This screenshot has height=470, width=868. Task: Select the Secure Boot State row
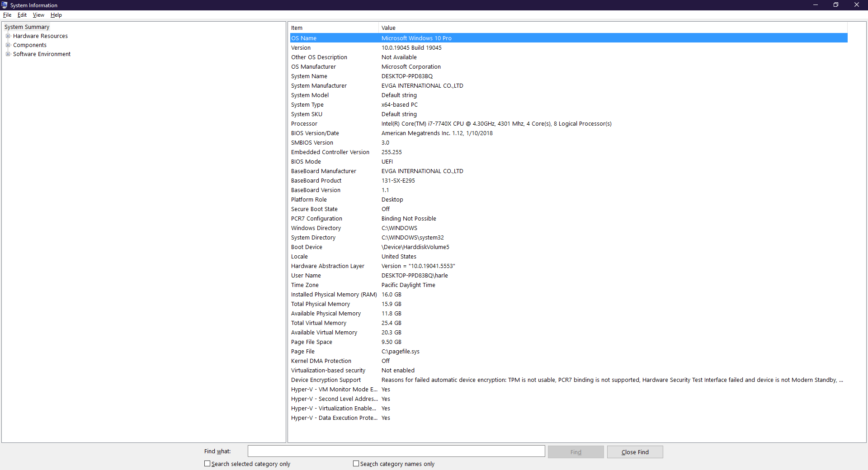pyautogui.click(x=569, y=209)
